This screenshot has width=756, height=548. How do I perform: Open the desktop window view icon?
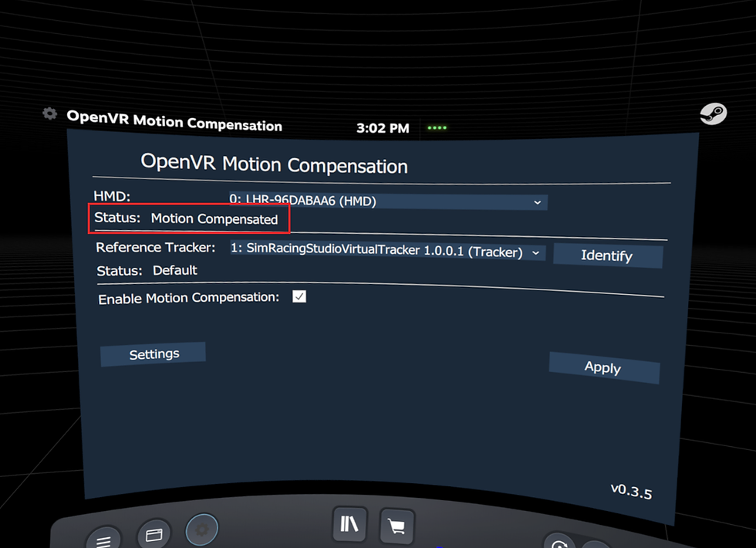tap(154, 534)
